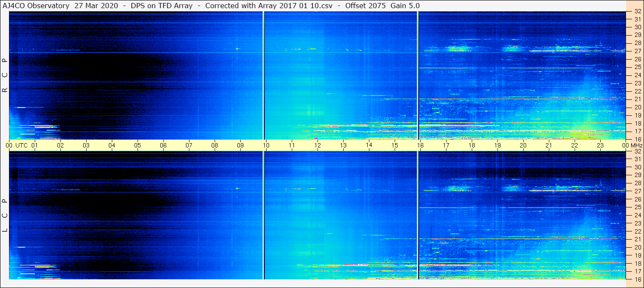Select the 21 MHz label on the RCP scale
The width and height of the screenshot is (644, 288).
click(x=637, y=99)
